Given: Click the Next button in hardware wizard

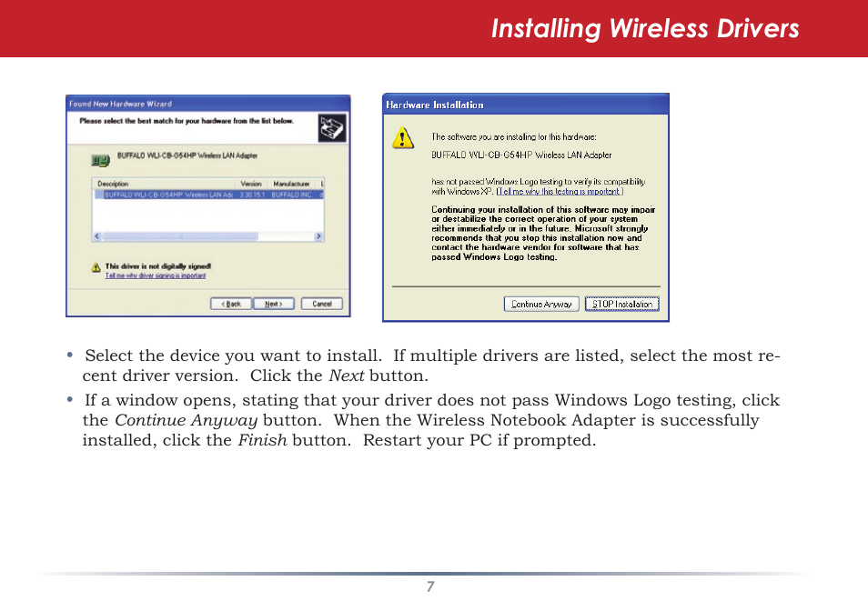Looking at the screenshot, I should click(x=274, y=304).
